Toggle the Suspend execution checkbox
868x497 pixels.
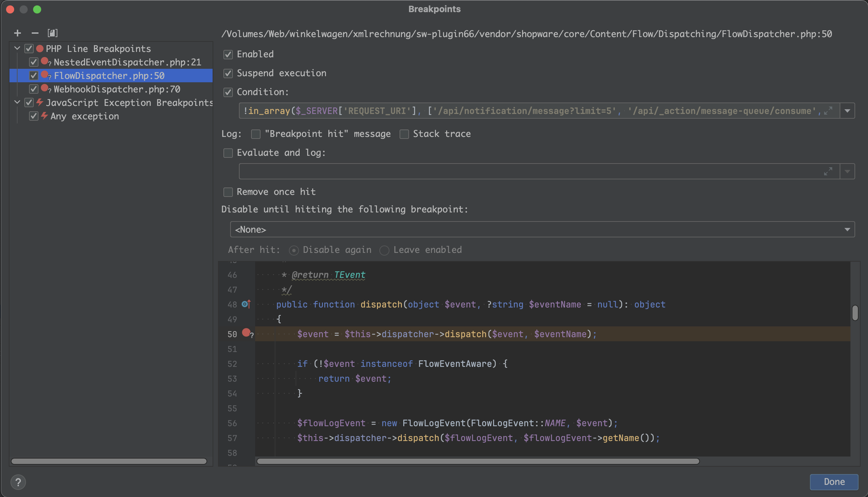228,74
